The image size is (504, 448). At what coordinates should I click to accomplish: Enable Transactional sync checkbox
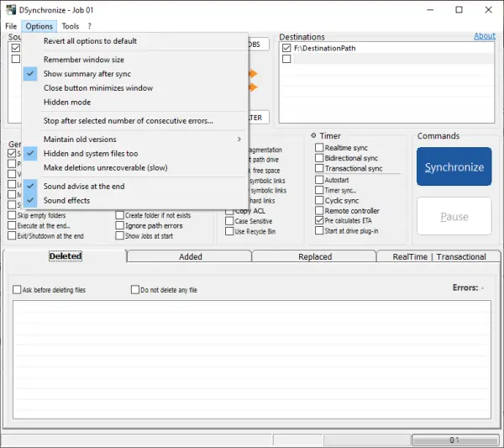[319, 168]
